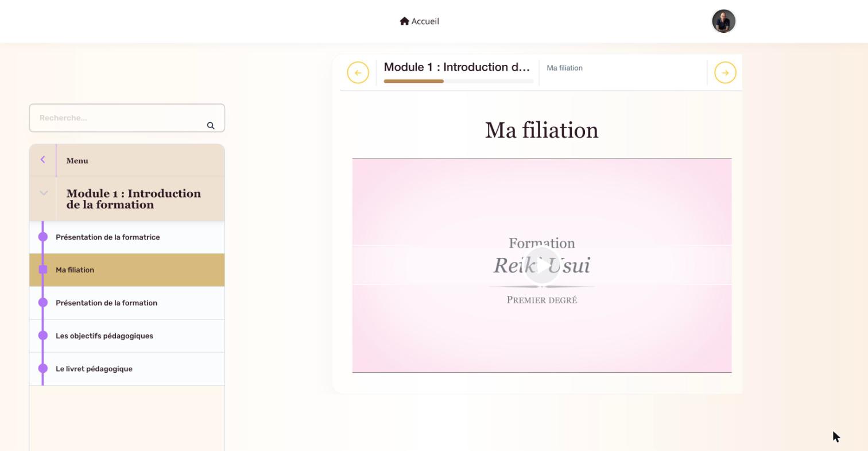This screenshot has width=868, height=451.
Task: Open the user profile avatar
Action: click(x=723, y=21)
